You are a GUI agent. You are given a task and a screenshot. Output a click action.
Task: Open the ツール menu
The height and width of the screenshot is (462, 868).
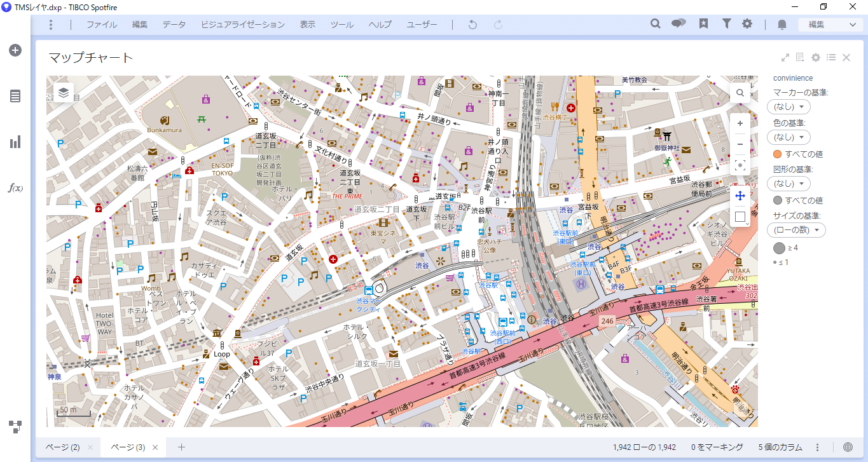coord(342,25)
